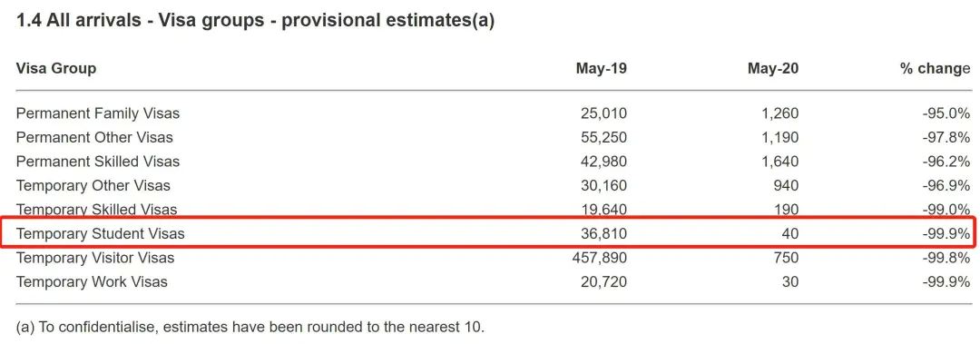This screenshot has height=344, width=980.
Task: Click the 25,010 family visas value
Action: [x=603, y=113]
